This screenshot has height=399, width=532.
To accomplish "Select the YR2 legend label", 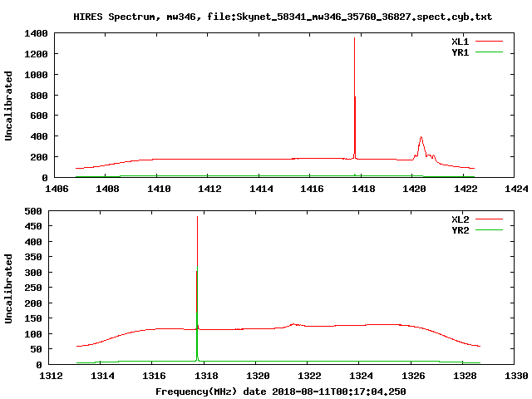I will [460, 230].
